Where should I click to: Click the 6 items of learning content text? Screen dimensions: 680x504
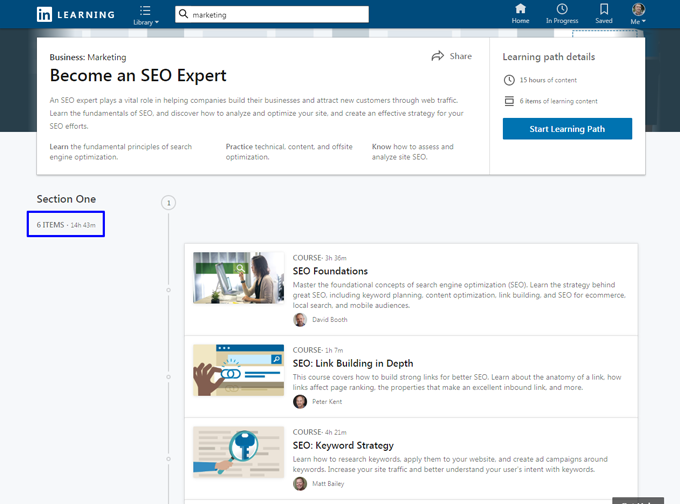coord(559,101)
